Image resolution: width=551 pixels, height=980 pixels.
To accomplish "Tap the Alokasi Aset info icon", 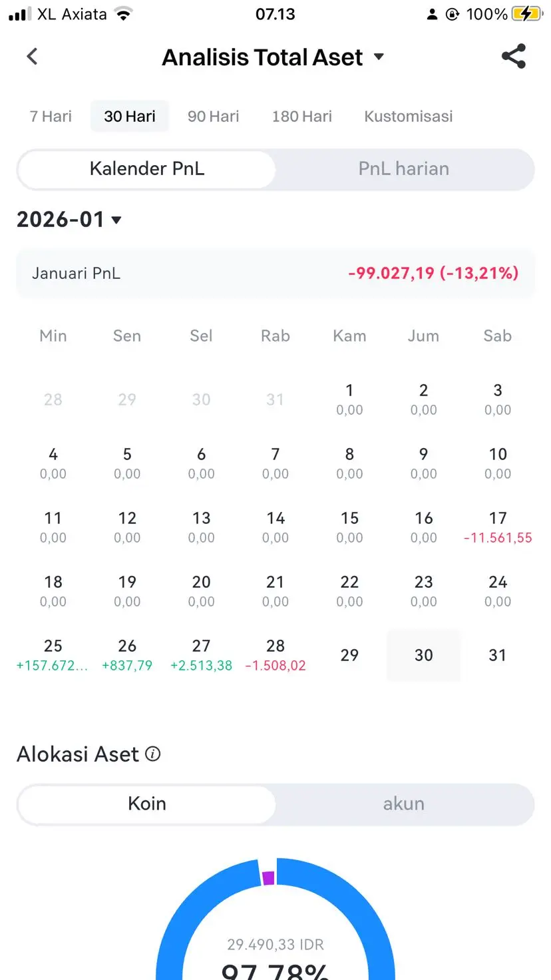I will (153, 754).
